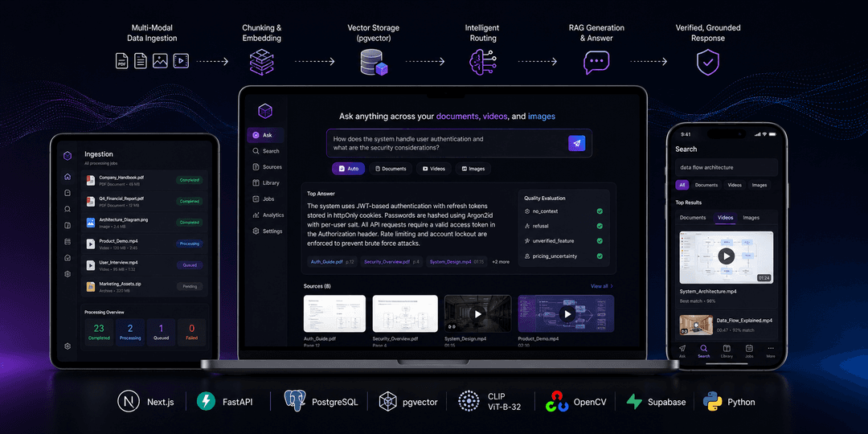Open the System_Design.mp4 citation chip
This screenshot has width=868, height=434.
pos(457,262)
